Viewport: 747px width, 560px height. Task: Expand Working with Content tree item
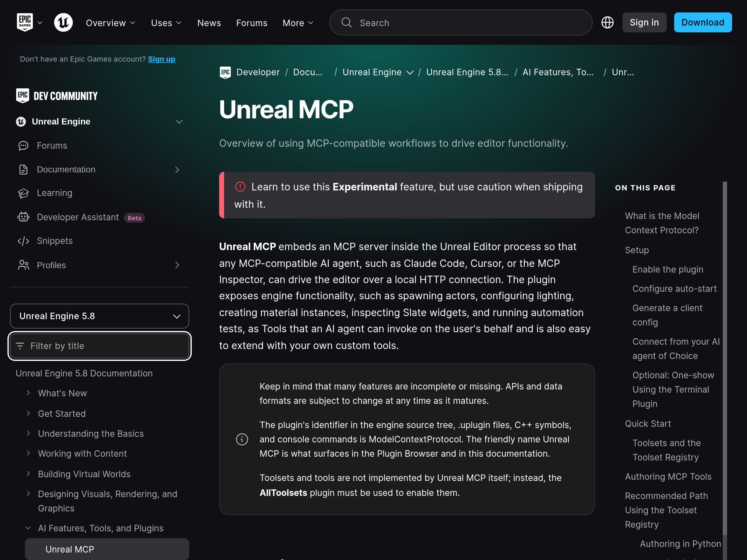(x=28, y=453)
